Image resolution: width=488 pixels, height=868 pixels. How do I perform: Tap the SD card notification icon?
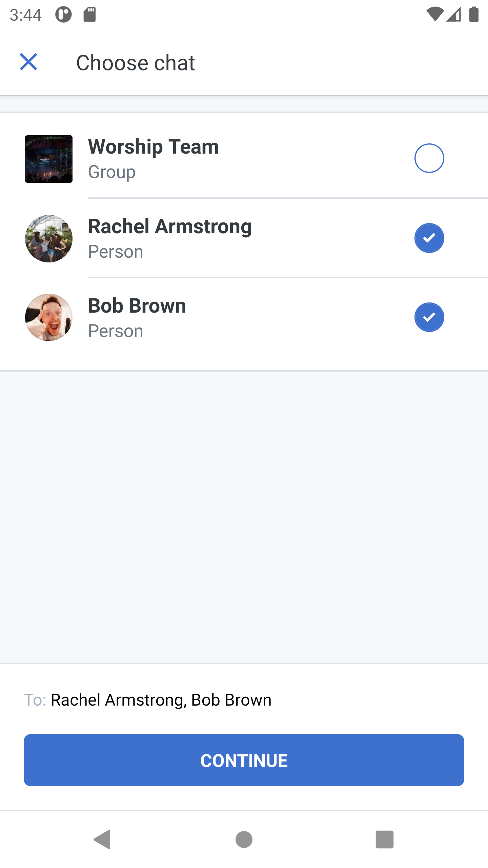click(90, 15)
